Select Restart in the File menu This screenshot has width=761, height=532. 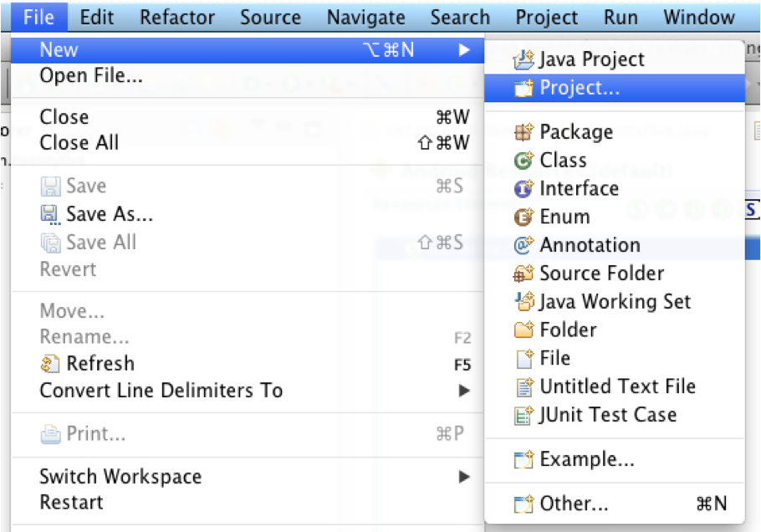pos(72,503)
